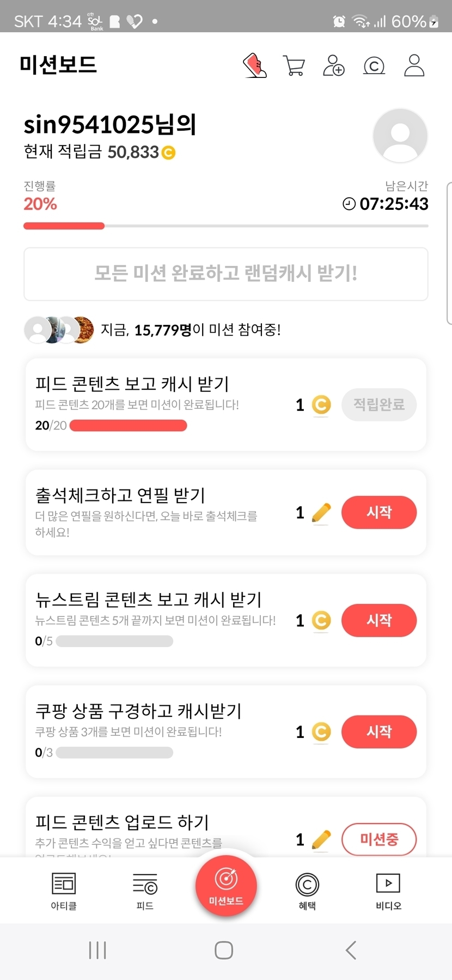452x980 pixels.
Task: Start the 쿠팡 상품 구경하고 캐시받기 mission
Action: pos(379,731)
